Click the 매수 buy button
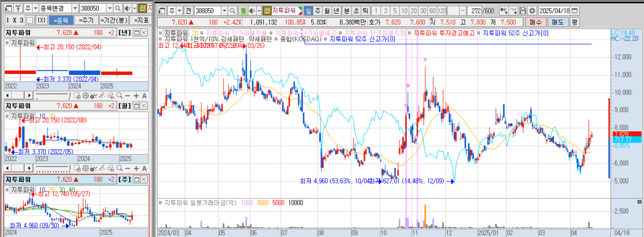Image resolution: width=644 pixels, height=237 pixels. pyautogui.click(x=536, y=22)
